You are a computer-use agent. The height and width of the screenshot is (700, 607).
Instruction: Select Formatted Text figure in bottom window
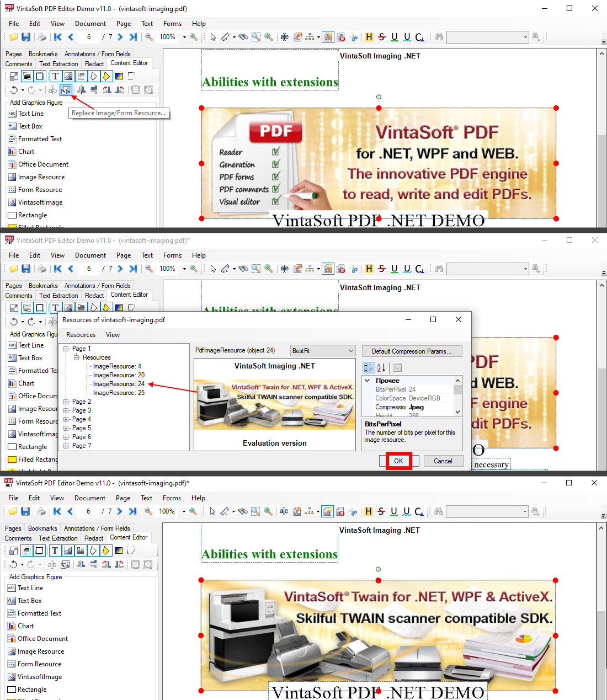coord(39,613)
